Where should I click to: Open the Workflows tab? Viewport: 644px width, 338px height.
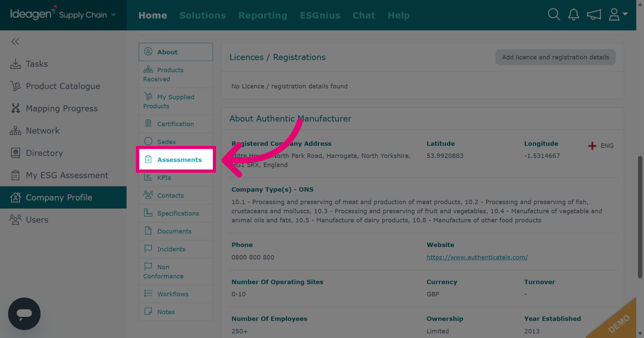(x=176, y=294)
